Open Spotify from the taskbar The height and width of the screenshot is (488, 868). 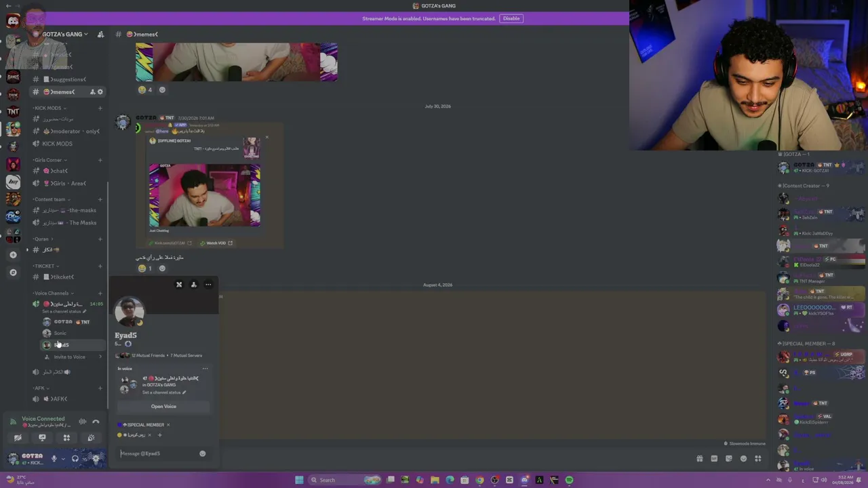569,480
